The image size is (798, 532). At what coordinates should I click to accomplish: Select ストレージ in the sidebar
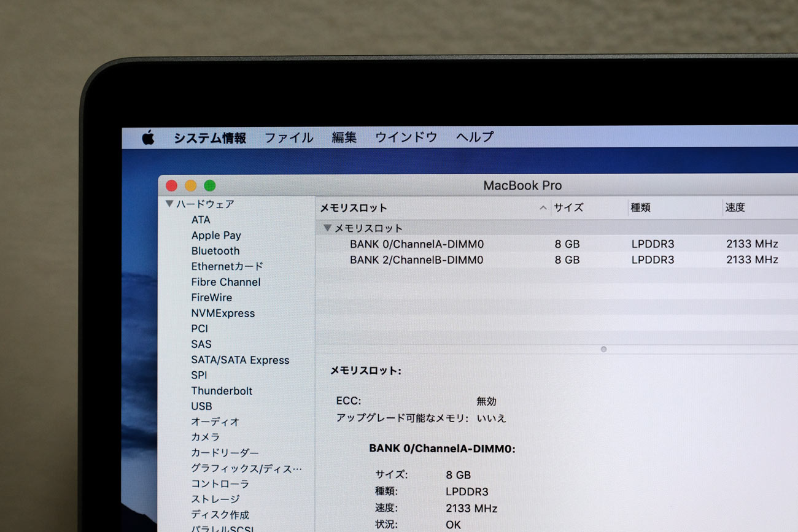coord(215,499)
